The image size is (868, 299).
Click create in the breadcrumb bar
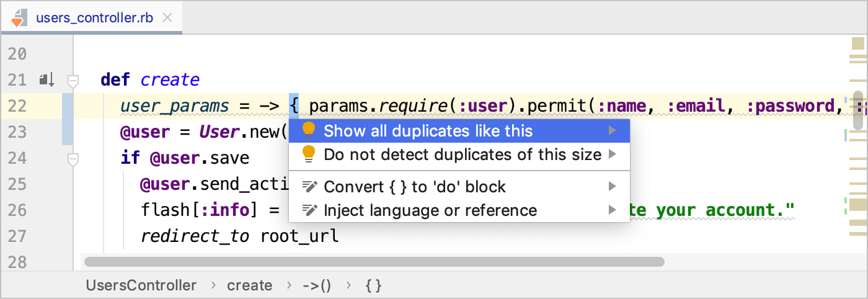coord(249,285)
